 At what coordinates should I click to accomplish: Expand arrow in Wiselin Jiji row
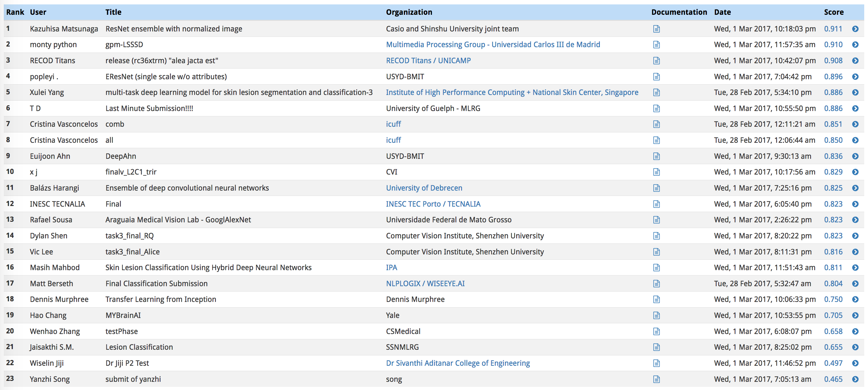855,363
